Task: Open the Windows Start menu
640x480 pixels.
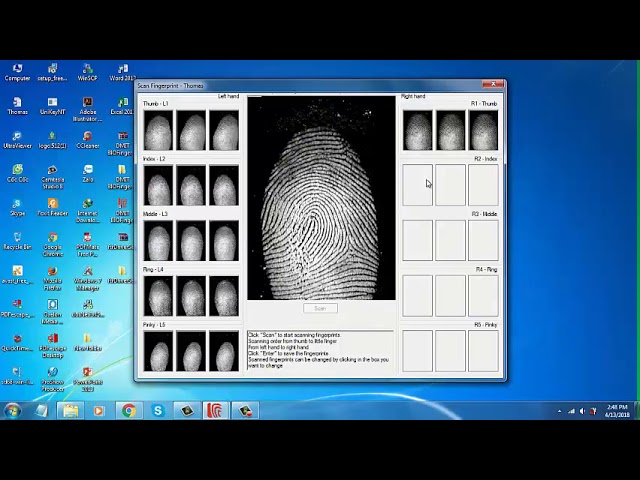Action: click(x=13, y=410)
